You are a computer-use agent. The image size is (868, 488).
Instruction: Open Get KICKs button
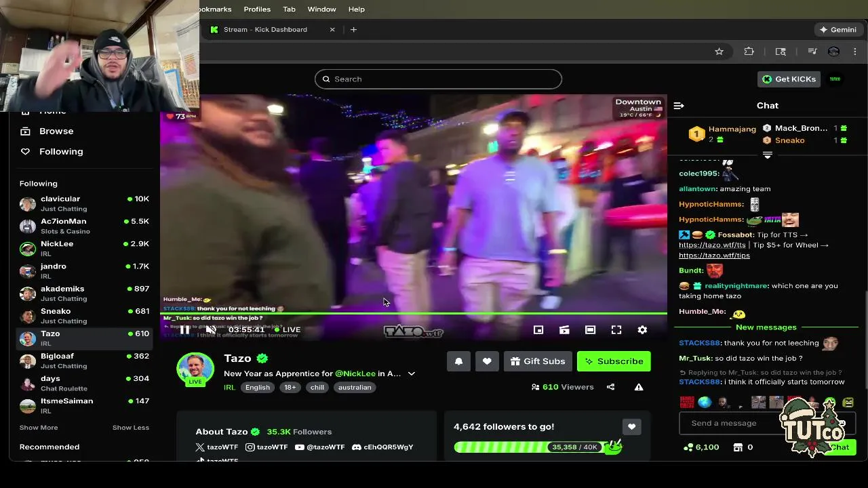coord(789,79)
